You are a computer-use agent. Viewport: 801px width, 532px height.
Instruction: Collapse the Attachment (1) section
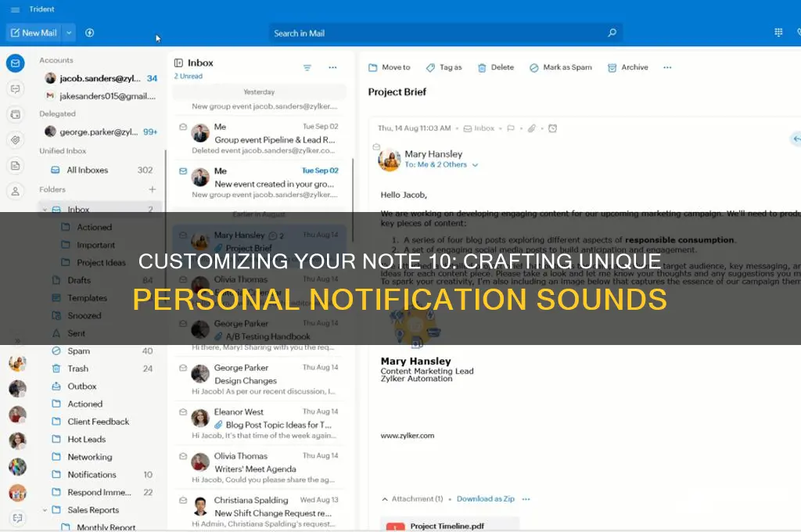(385, 499)
